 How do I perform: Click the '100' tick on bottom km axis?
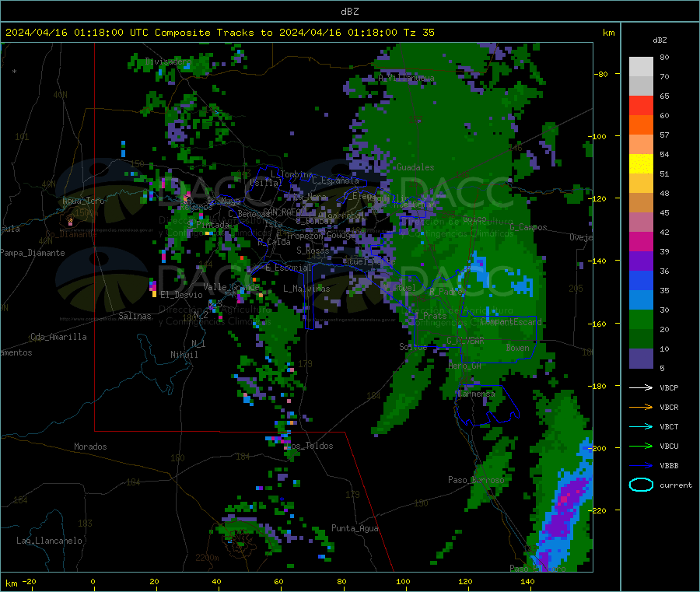(403, 581)
